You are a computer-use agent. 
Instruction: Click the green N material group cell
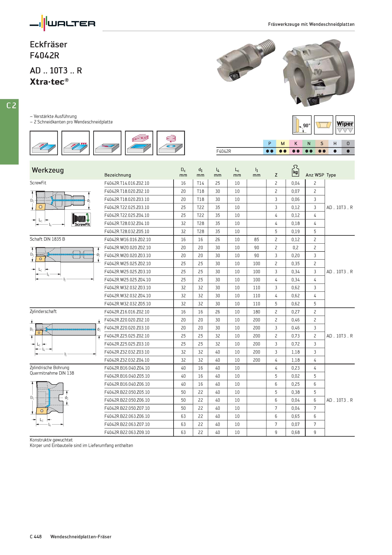coord(309,144)
